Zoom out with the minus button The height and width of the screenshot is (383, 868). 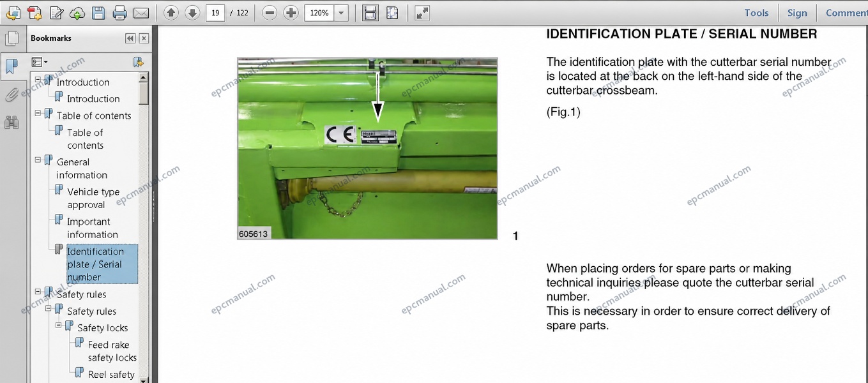coord(270,13)
